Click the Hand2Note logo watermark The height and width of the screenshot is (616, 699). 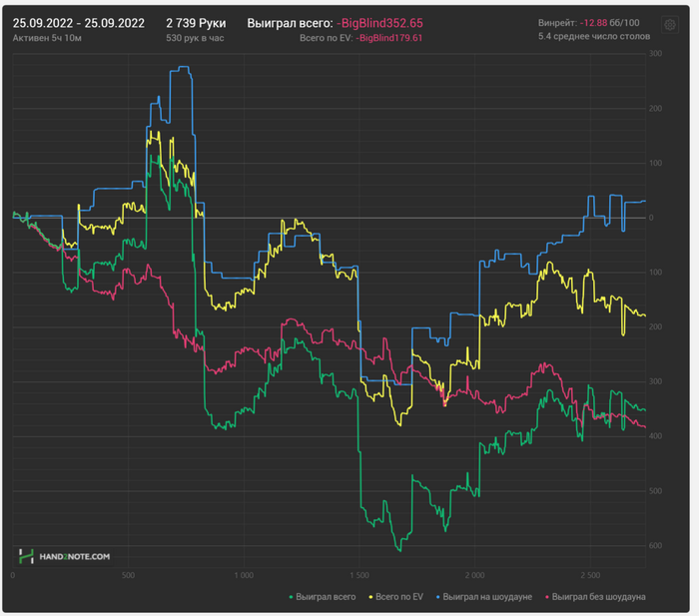point(65,556)
